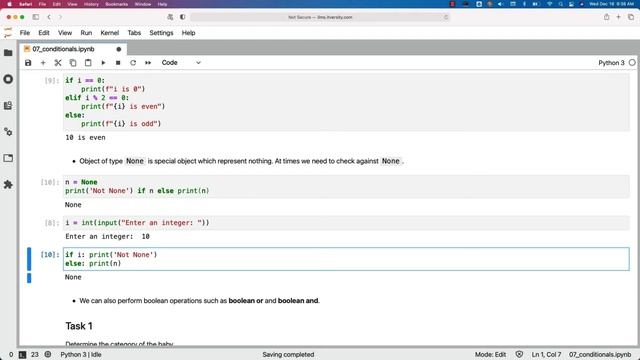Open the JupyterLab Edit menu
Viewport: 640px width, 360px height.
[x=44, y=33]
